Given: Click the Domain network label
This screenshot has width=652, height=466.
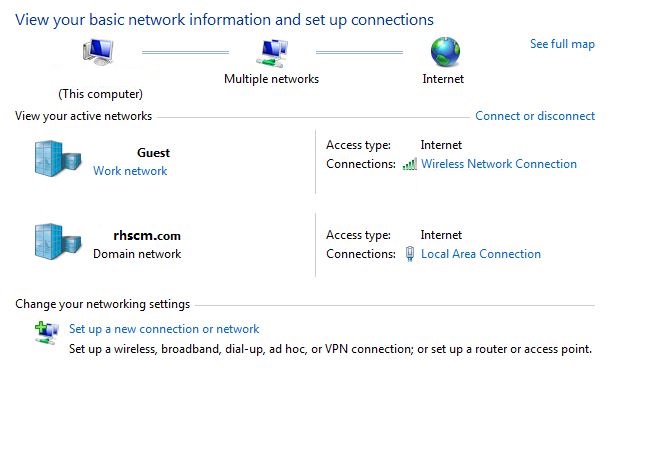Looking at the screenshot, I should point(137,254).
